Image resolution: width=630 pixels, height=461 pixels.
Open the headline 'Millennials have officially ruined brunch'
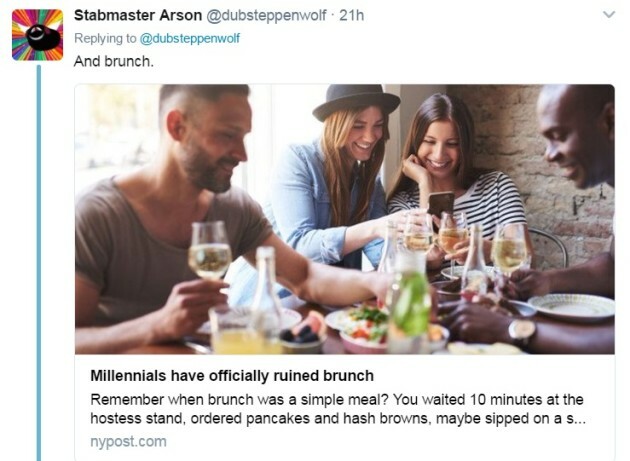pos(232,376)
